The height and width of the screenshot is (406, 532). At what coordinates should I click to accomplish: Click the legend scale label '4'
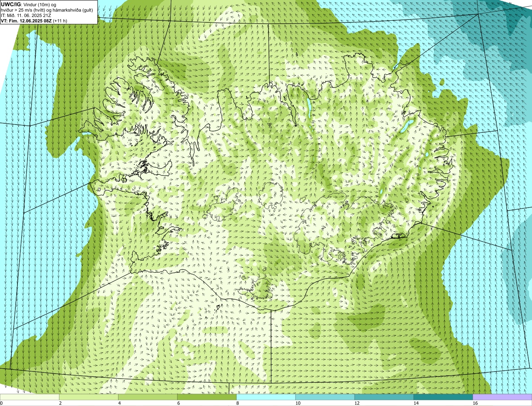[119, 403]
